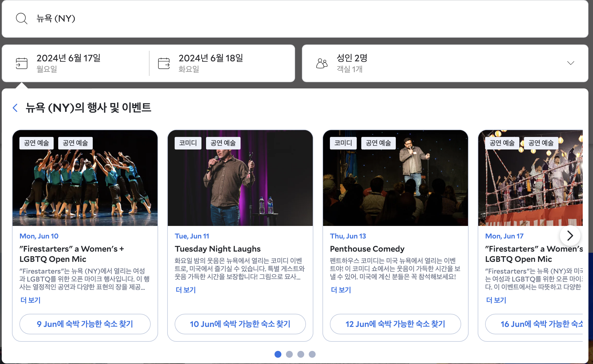Show next events with right arrow
Viewport: 593px width, 364px height.
click(x=570, y=236)
